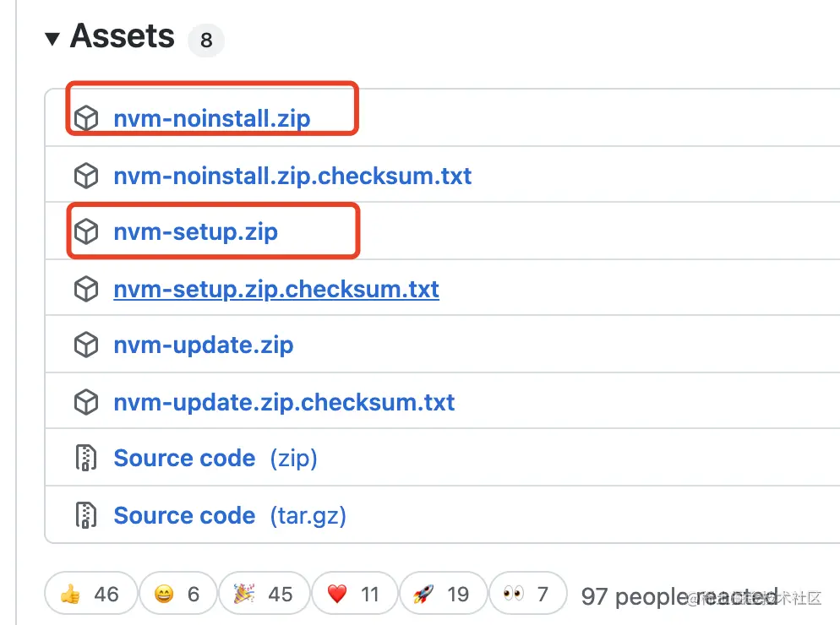Click the 97 people reacted text

(679, 595)
